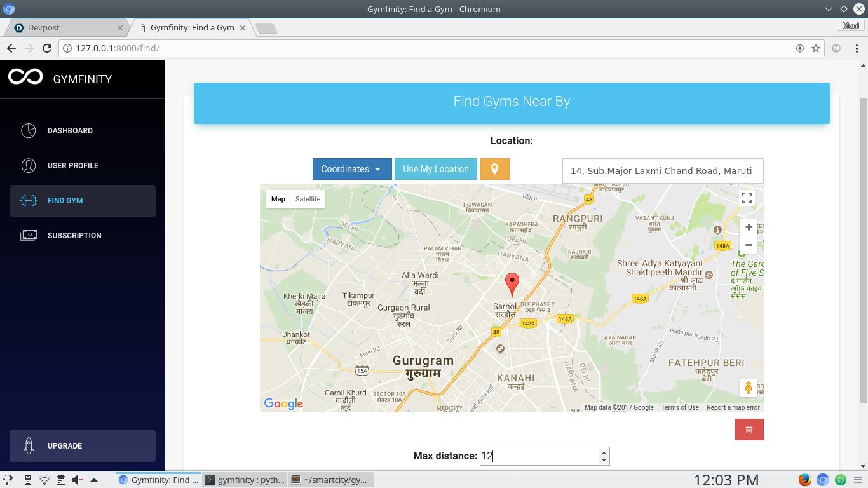Viewport: 868px width, 488px height.
Task: Decrease Max distance with down arrow
Action: 604,460
